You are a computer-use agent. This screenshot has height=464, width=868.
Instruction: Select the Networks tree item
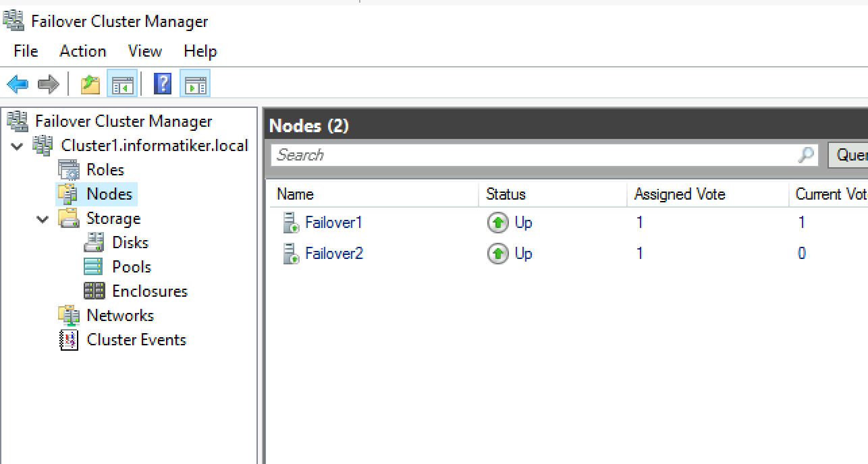point(120,316)
